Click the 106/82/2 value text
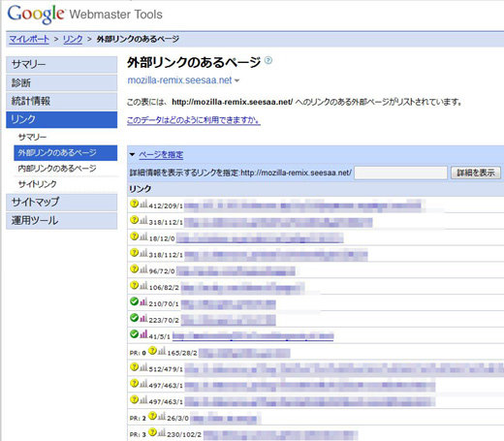This screenshot has height=441, width=504. [164, 288]
